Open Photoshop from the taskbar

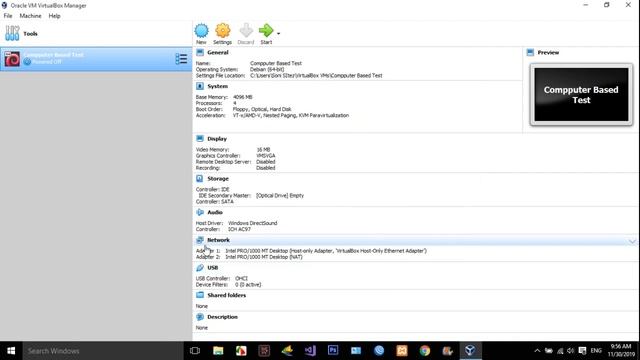point(333,351)
